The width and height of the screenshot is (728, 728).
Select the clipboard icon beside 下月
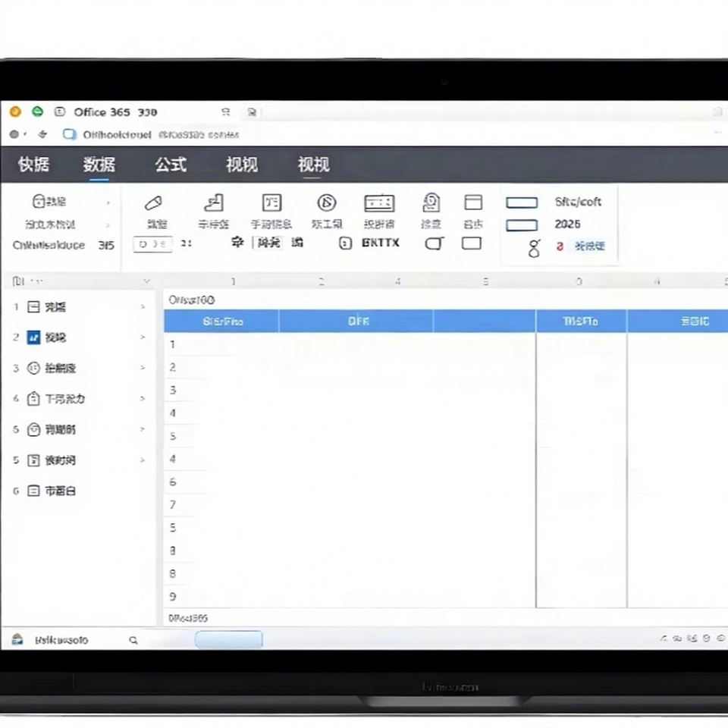point(33,399)
